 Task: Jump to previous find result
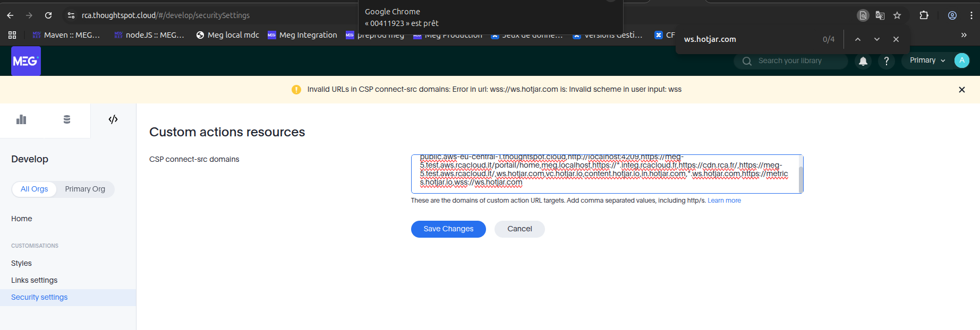click(x=858, y=39)
